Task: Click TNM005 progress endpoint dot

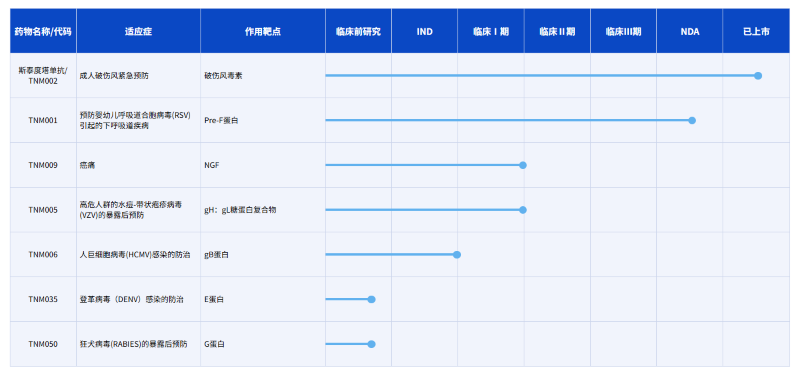Action: pos(522,210)
